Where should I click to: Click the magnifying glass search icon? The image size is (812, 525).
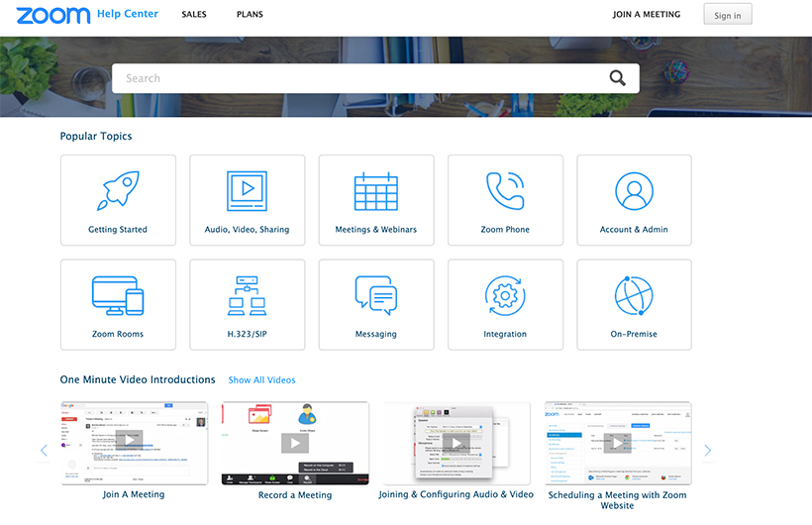click(617, 78)
